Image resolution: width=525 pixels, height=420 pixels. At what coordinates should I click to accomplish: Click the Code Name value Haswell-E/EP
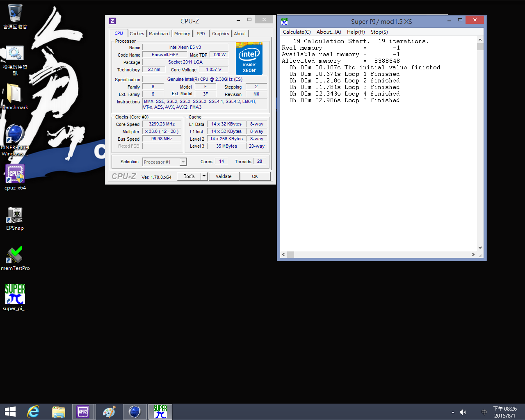coord(165,55)
